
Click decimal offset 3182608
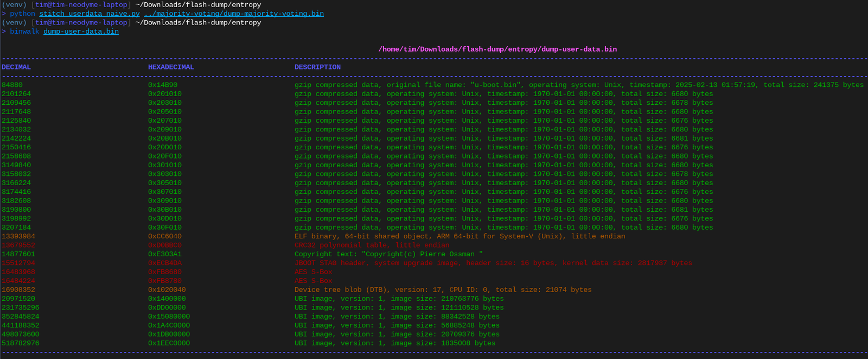[16, 200]
